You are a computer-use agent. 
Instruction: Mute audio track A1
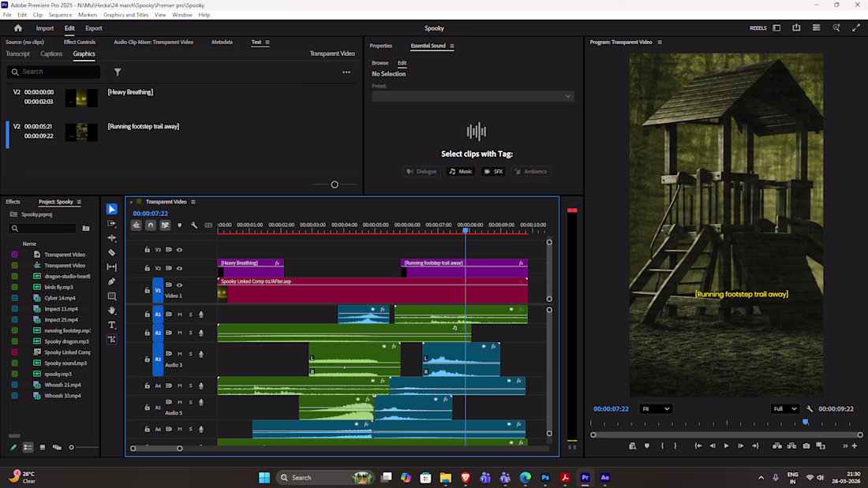point(180,315)
